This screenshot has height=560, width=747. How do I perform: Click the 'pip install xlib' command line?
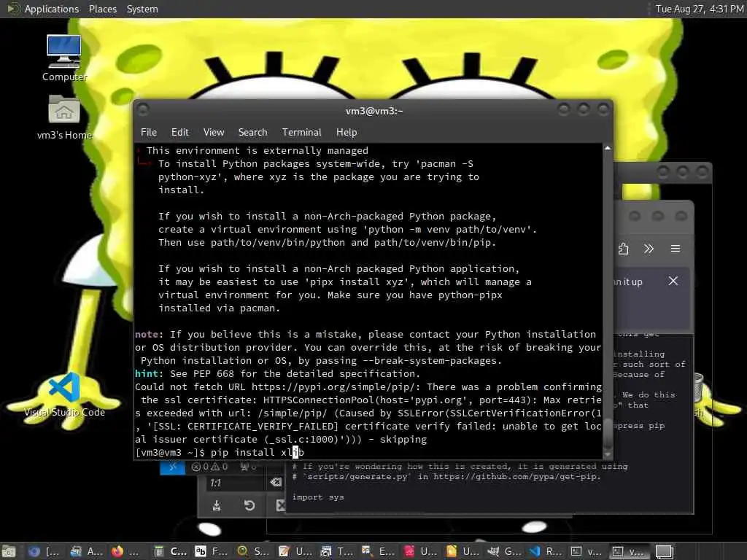258,452
